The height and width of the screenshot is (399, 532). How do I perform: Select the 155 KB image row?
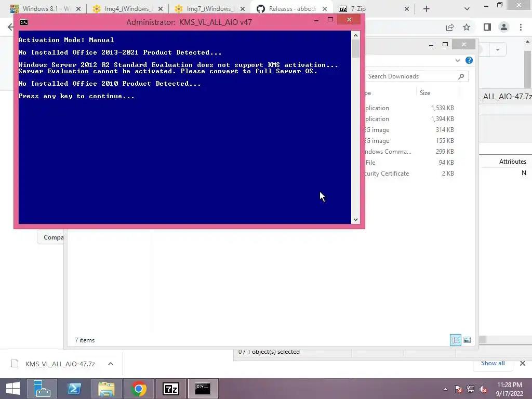[x=410, y=140]
